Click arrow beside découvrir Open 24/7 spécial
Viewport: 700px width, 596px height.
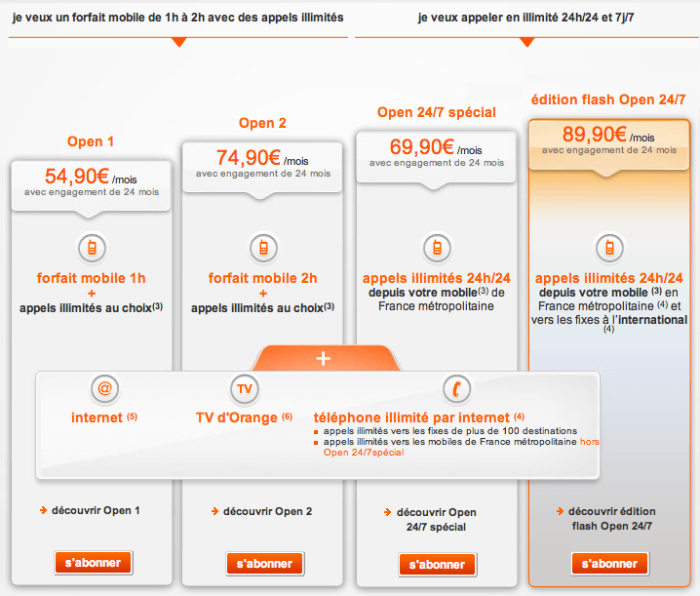tap(387, 512)
